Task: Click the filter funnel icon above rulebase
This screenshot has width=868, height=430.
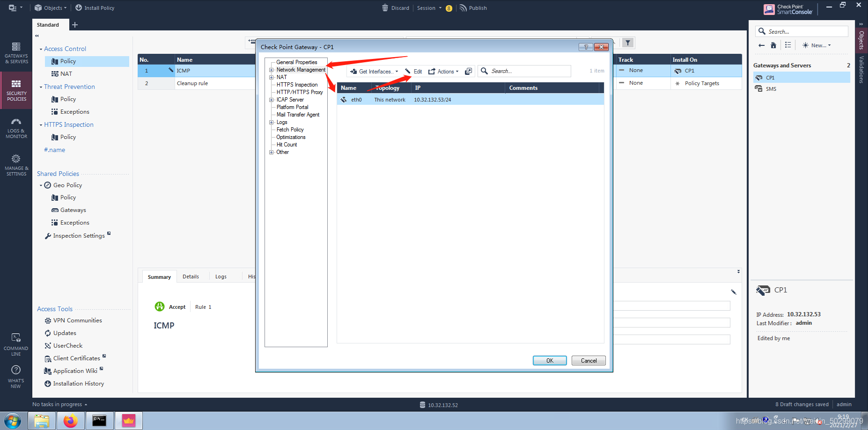Action: 628,43
